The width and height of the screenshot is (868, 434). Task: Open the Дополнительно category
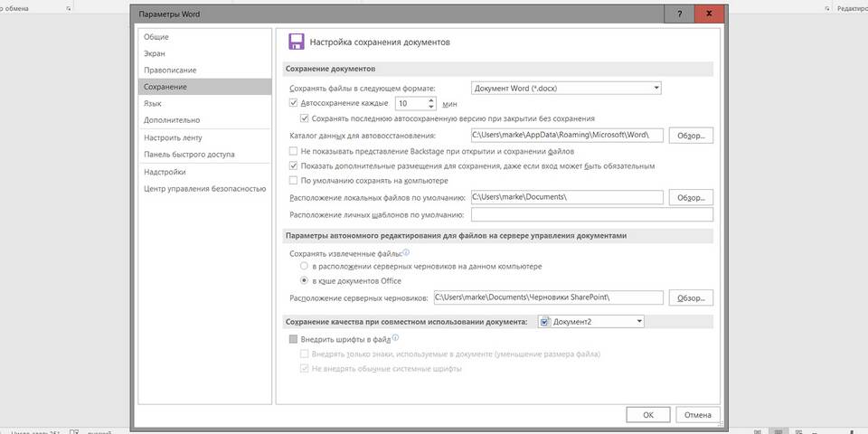click(204, 120)
